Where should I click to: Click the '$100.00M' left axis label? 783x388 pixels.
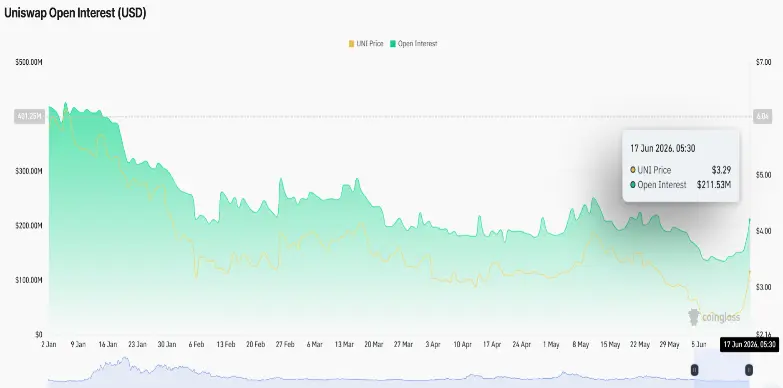click(29, 280)
